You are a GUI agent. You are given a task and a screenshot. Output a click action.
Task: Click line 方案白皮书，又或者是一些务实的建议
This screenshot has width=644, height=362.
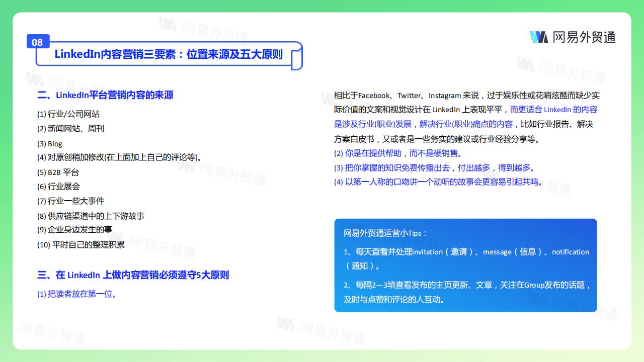pos(437,139)
